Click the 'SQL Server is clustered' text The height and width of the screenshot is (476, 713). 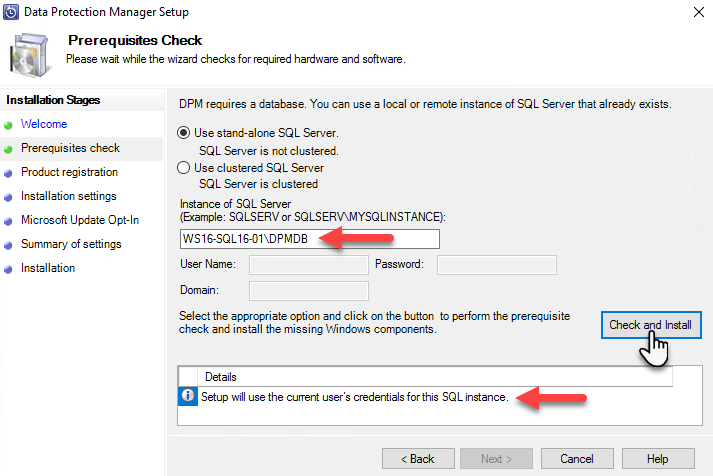[258, 184]
